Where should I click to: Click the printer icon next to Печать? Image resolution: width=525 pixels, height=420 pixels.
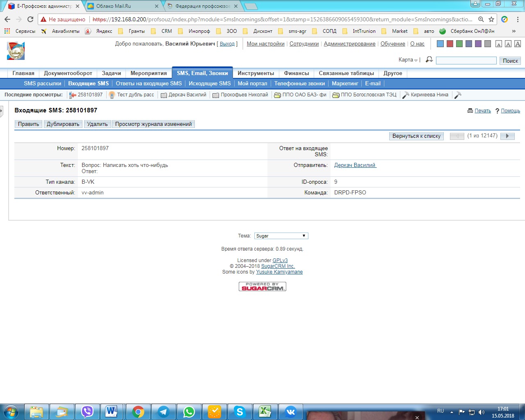point(470,111)
